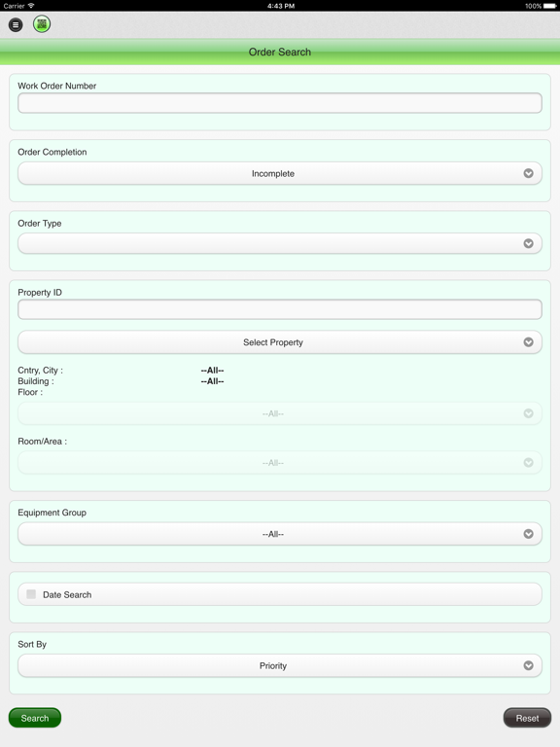Click the Search button
This screenshot has height=747, width=560.
(x=35, y=718)
